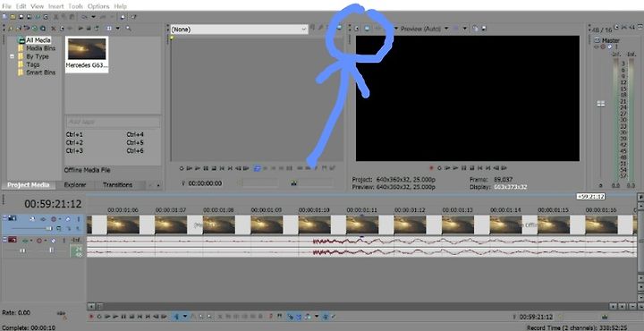Toggle loop playback in timeline transport

pos(99,316)
